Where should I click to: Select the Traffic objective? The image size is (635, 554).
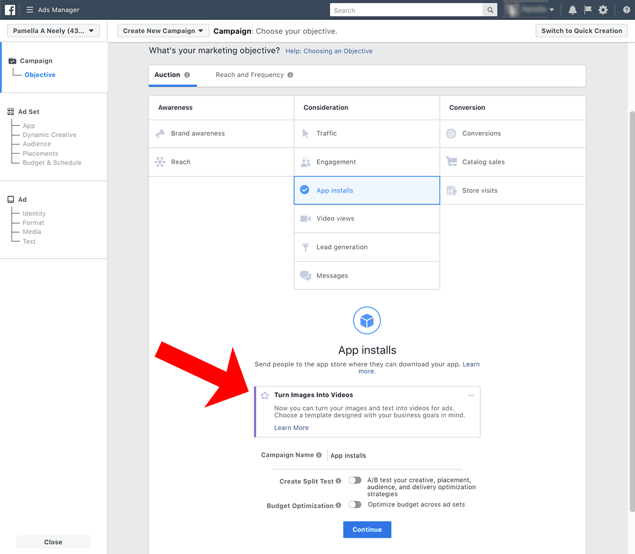[x=367, y=134]
